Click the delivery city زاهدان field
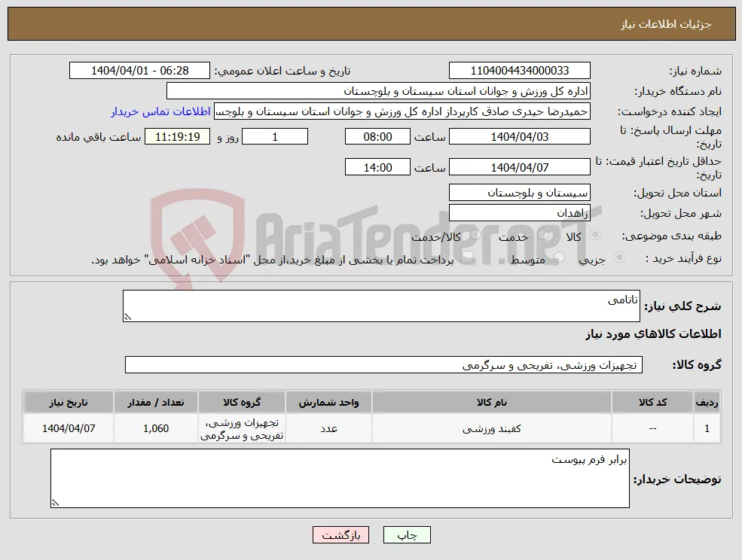Viewport: 742px width, 560px height. point(520,213)
